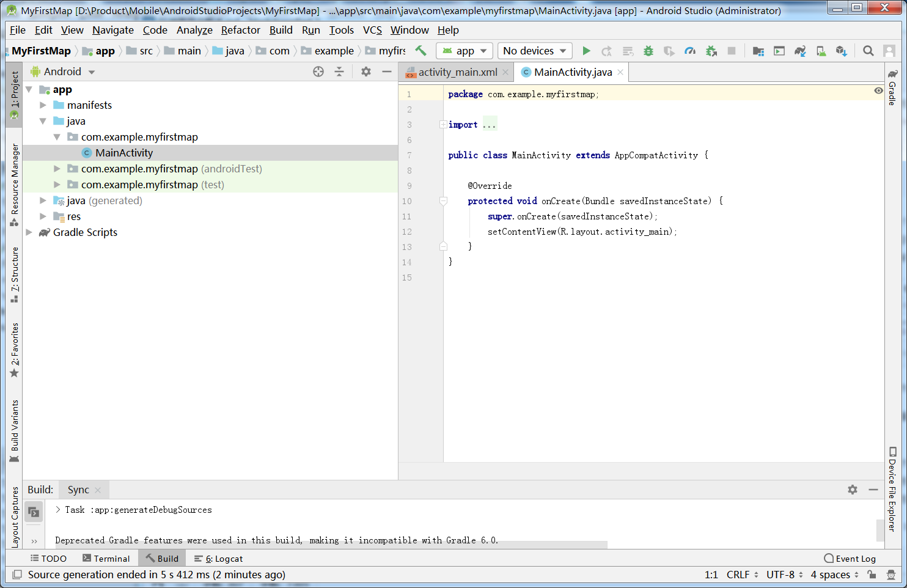Open the 6: Logcat tool window button
Viewport: 907px width, 588px height.
tap(218, 559)
